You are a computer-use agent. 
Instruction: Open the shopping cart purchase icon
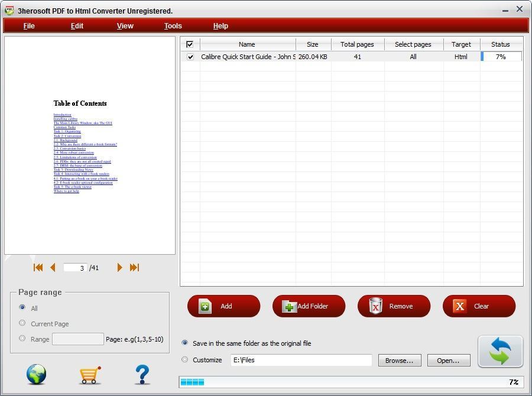(90, 375)
